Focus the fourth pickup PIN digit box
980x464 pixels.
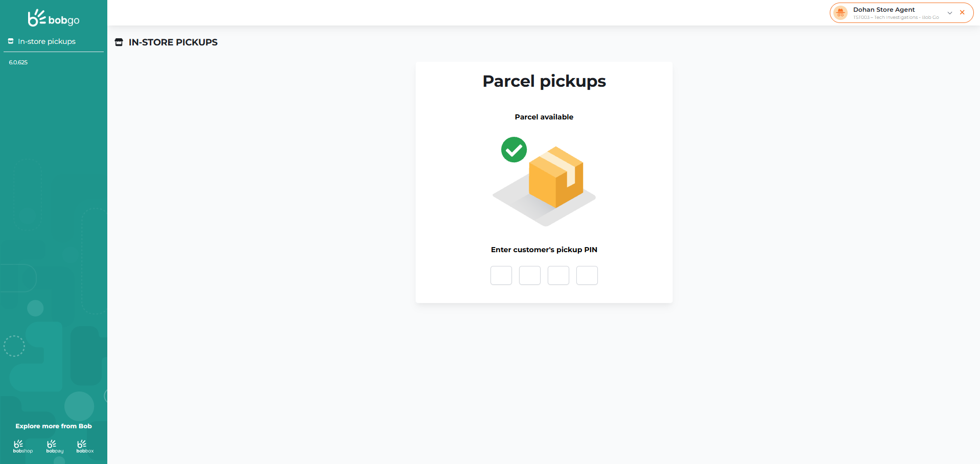tap(587, 276)
